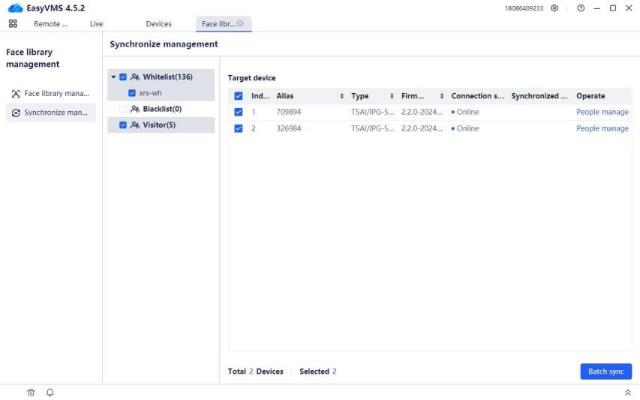
Task: Enable the Blacklist(0) checkbox
Action: [x=123, y=109]
